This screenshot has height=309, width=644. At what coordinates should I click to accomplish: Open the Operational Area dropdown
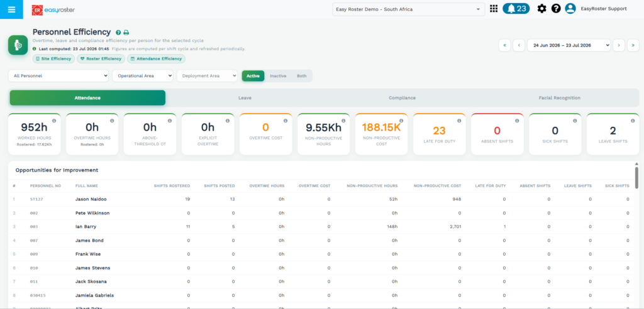point(143,76)
